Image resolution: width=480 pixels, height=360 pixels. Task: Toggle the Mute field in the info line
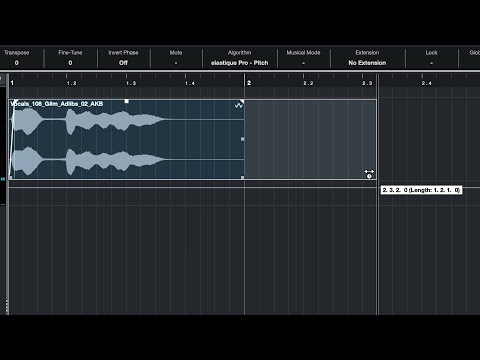click(x=176, y=63)
